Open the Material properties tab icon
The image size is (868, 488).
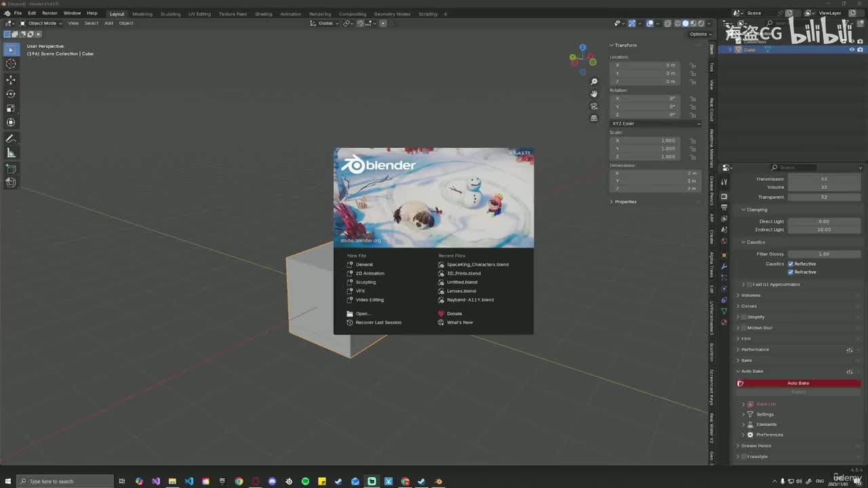(724, 323)
